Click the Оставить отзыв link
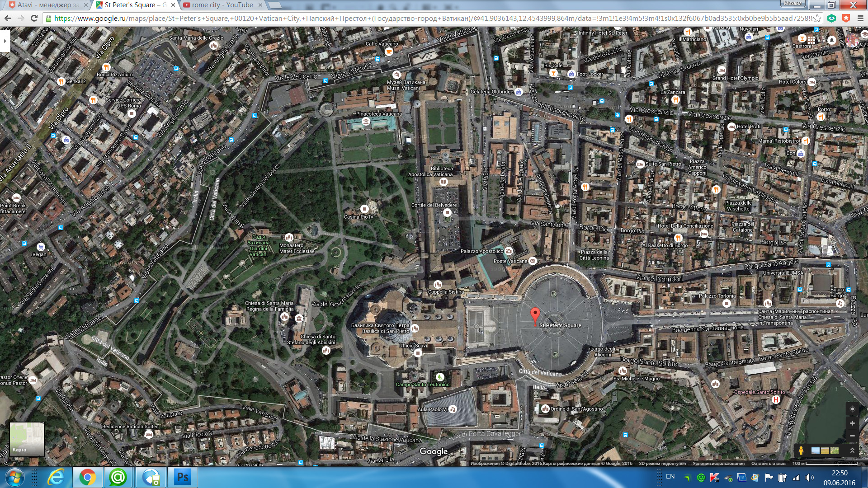Viewport: 868px width, 488px height. 768,464
